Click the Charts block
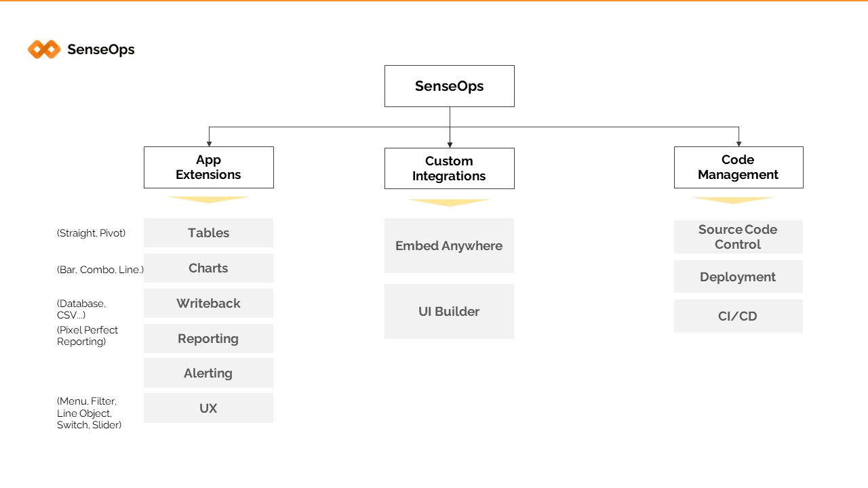The width and height of the screenshot is (868, 488). coord(208,268)
